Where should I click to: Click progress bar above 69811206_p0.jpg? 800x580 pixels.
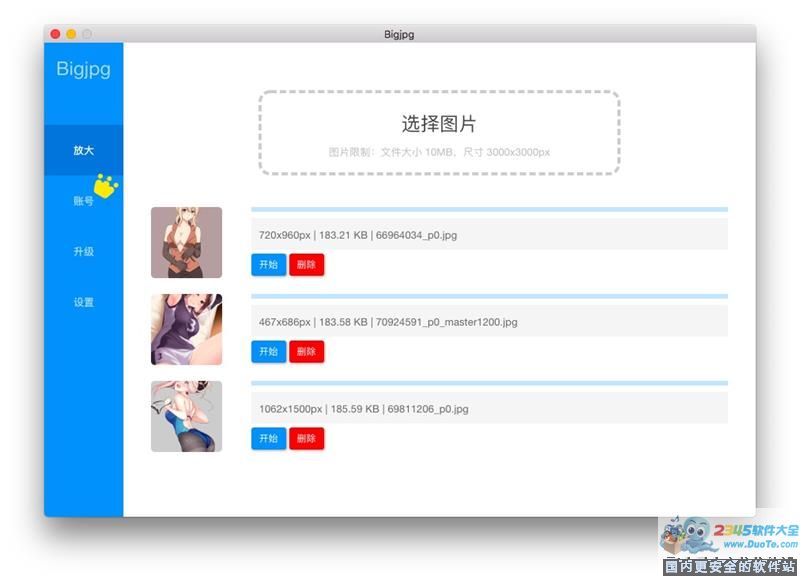[x=489, y=383]
